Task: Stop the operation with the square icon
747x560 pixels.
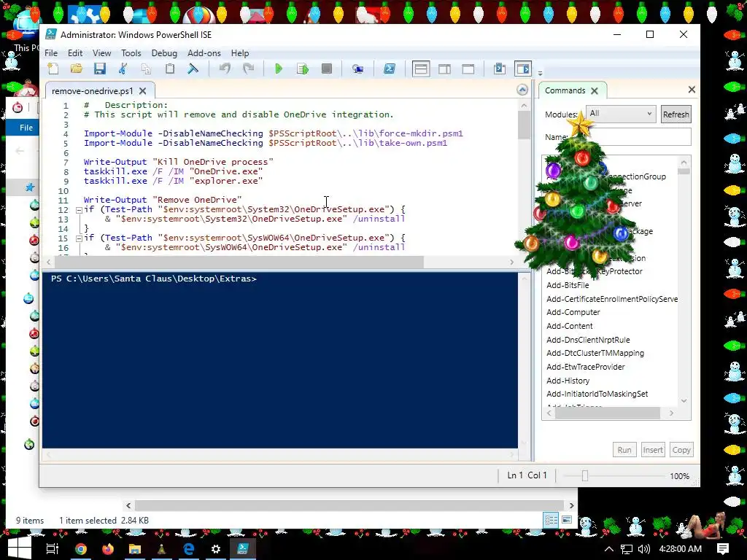Action: click(326, 69)
